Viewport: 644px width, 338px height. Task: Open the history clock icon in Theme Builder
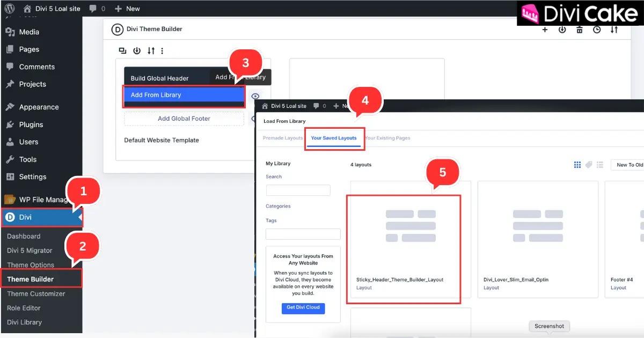click(597, 30)
